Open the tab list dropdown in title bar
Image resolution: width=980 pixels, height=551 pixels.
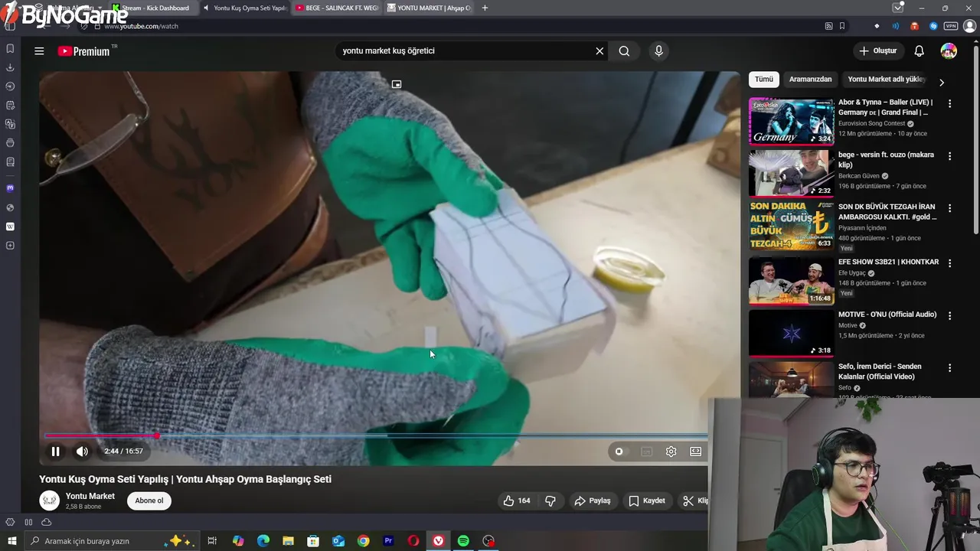coord(898,8)
